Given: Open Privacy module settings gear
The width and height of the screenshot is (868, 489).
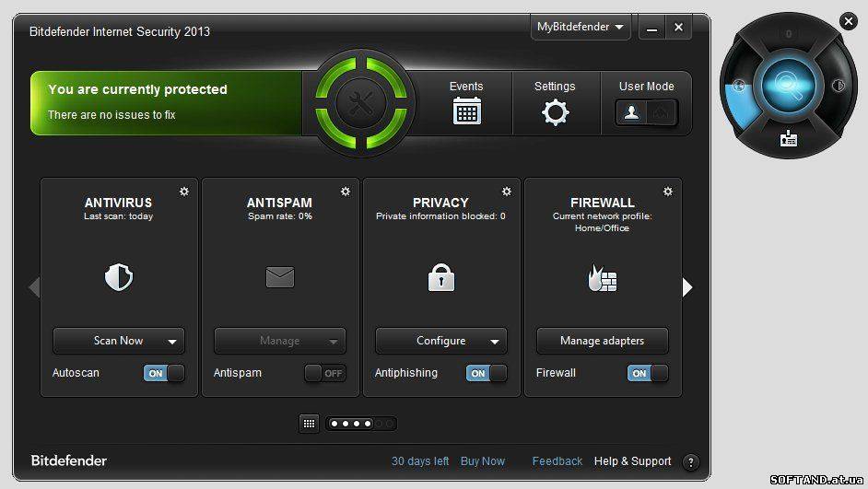Looking at the screenshot, I should 507,192.
